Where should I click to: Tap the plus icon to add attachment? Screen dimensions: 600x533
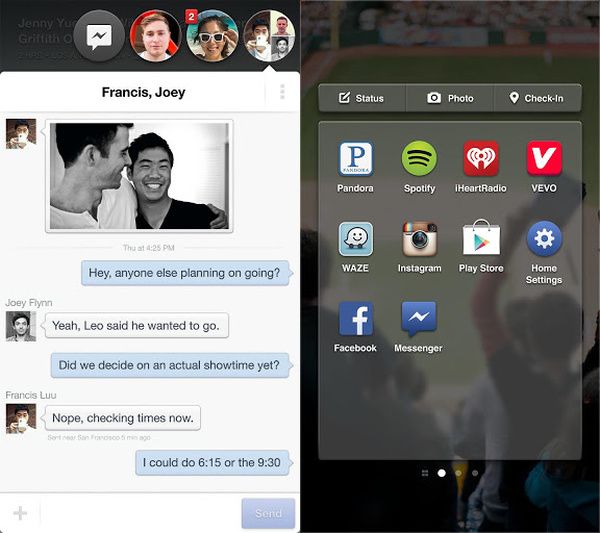[x=20, y=513]
